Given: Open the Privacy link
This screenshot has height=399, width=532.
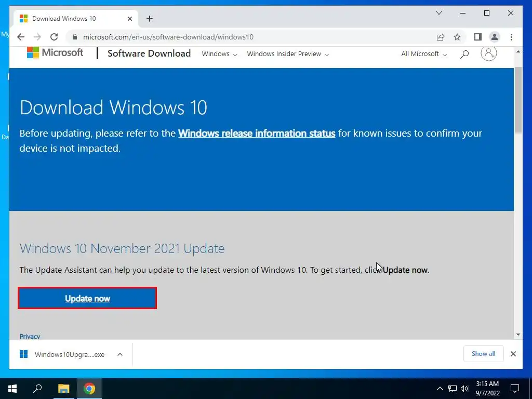Looking at the screenshot, I should click(30, 336).
